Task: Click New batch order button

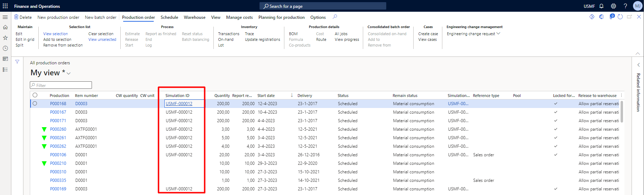Action: pyautogui.click(x=100, y=17)
